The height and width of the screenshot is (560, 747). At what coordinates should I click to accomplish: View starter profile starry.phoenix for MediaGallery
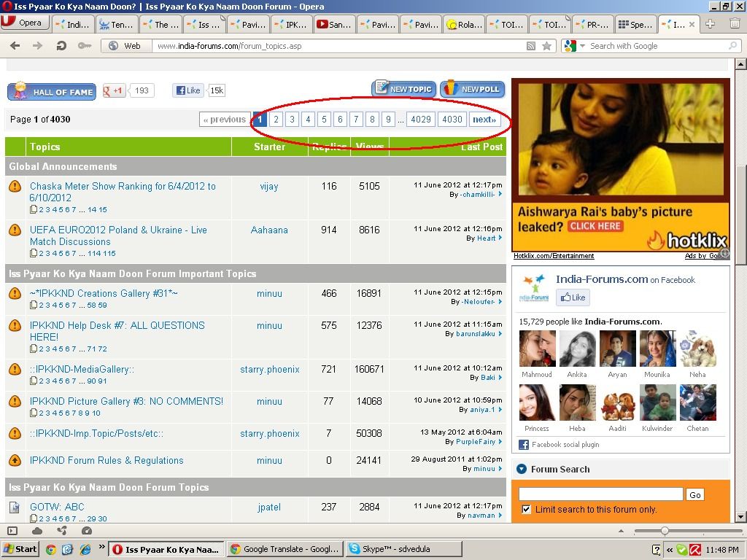click(270, 370)
